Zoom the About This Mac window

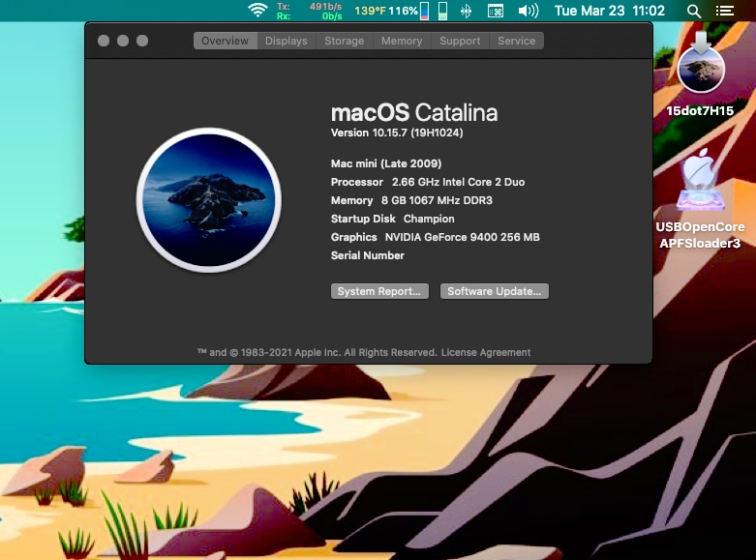click(142, 41)
